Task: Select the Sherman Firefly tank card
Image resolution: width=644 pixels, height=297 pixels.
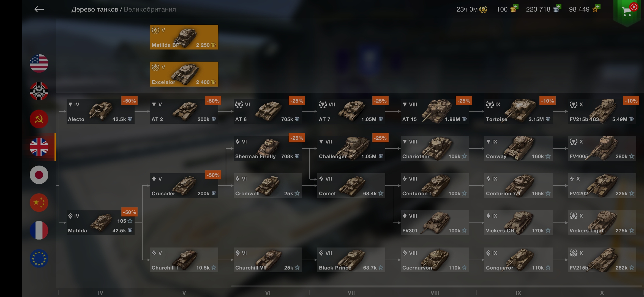Action: (x=268, y=148)
